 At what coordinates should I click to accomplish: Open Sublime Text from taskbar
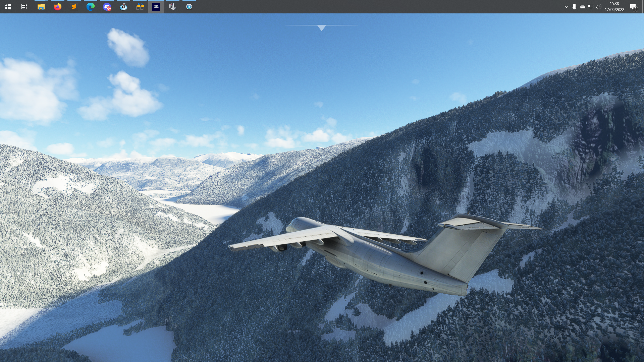74,7
